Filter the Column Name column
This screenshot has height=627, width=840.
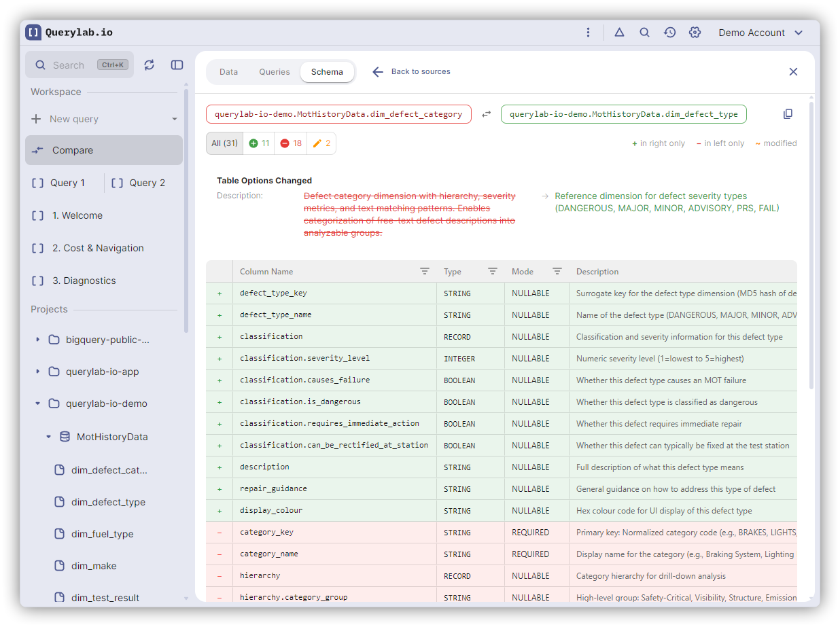[x=424, y=271]
